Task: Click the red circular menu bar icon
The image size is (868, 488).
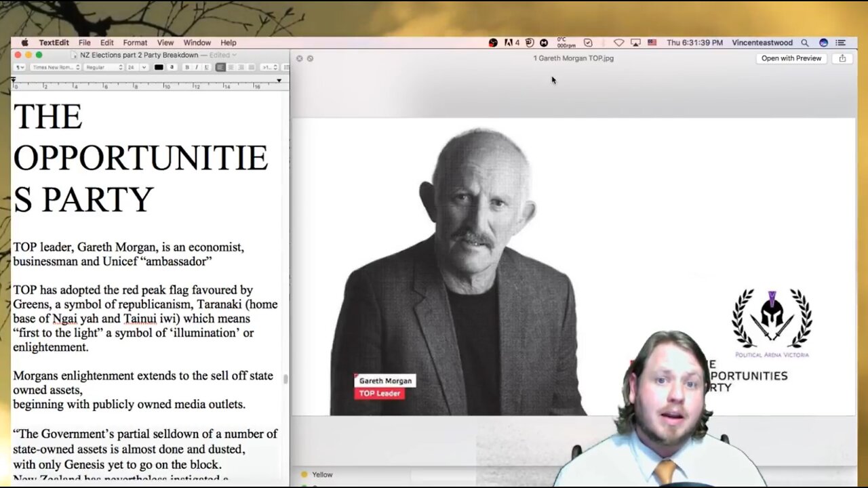Action: tap(493, 43)
